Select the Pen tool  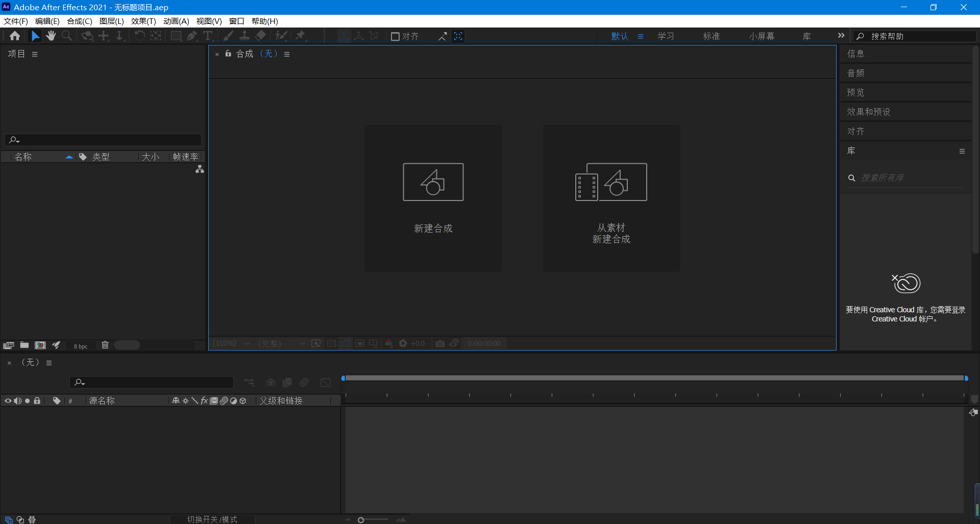coord(192,36)
